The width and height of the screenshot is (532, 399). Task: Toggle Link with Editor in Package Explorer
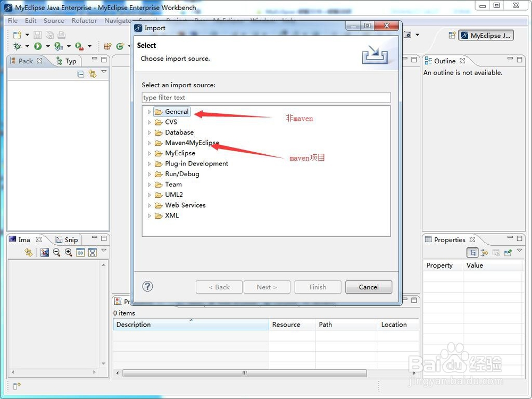pos(92,73)
